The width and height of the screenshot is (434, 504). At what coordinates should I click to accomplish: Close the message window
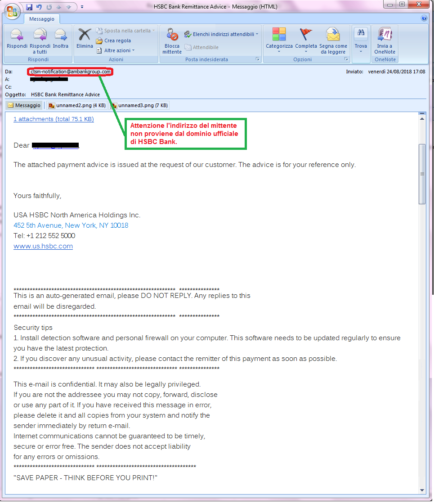[419, 4]
